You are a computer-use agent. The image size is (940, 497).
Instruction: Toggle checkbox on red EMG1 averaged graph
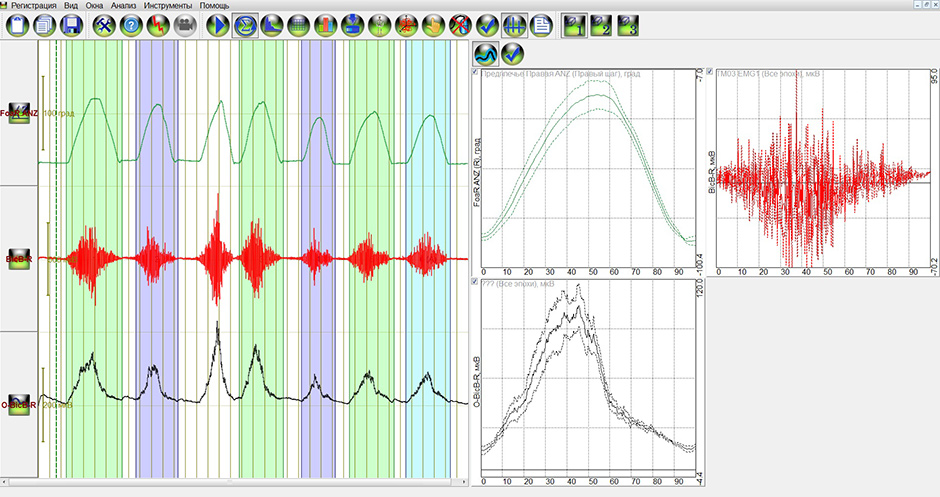tap(710, 73)
